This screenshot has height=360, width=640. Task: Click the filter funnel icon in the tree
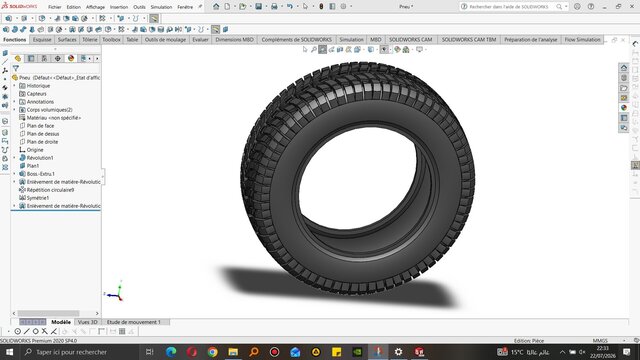[16, 68]
